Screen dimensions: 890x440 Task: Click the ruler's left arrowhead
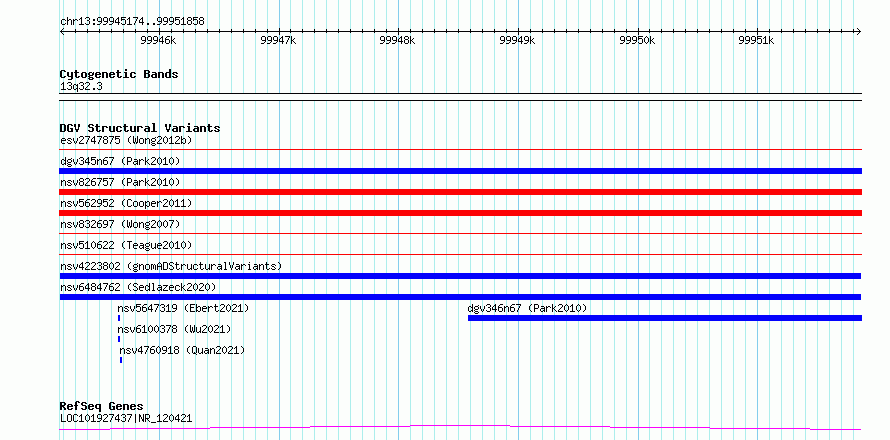(x=62, y=31)
